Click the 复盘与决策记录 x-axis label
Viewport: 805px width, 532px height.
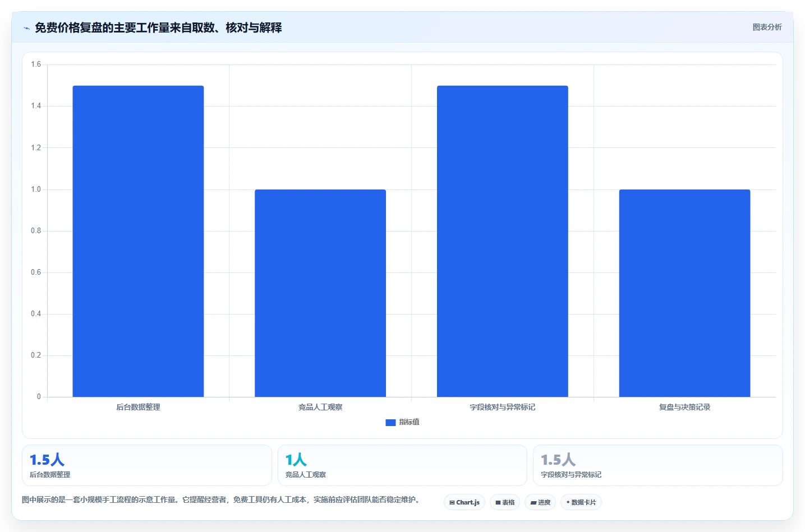[684, 407]
